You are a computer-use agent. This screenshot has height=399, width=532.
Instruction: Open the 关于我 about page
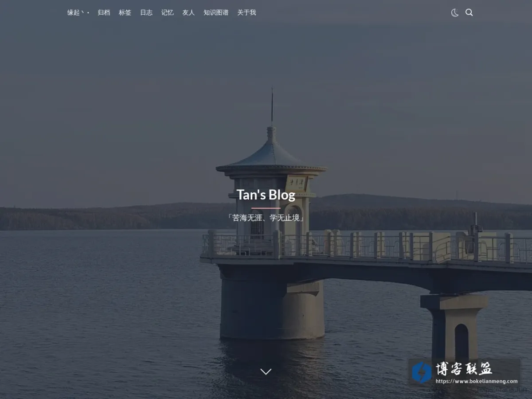[246, 13]
